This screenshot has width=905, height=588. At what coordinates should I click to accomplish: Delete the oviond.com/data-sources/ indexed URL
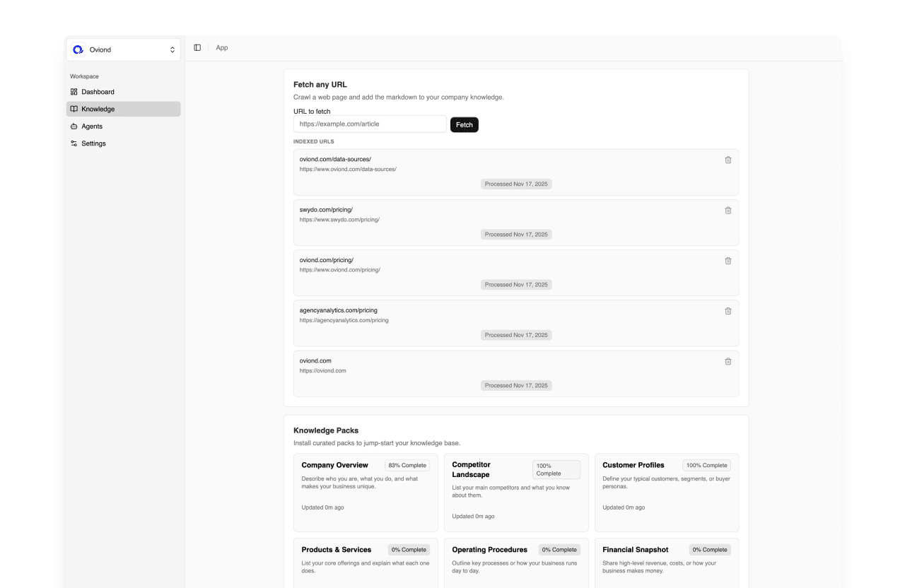click(x=728, y=160)
